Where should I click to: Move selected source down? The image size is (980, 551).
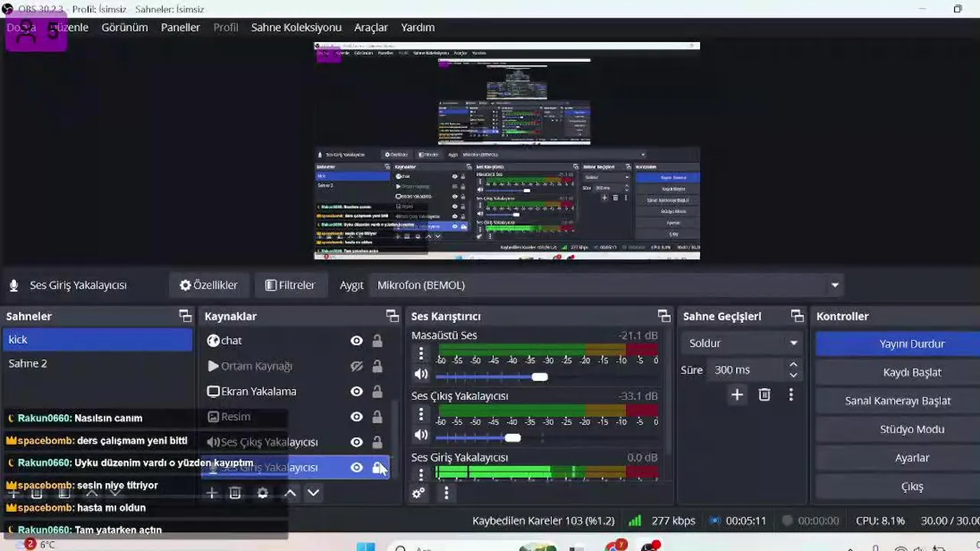point(313,494)
